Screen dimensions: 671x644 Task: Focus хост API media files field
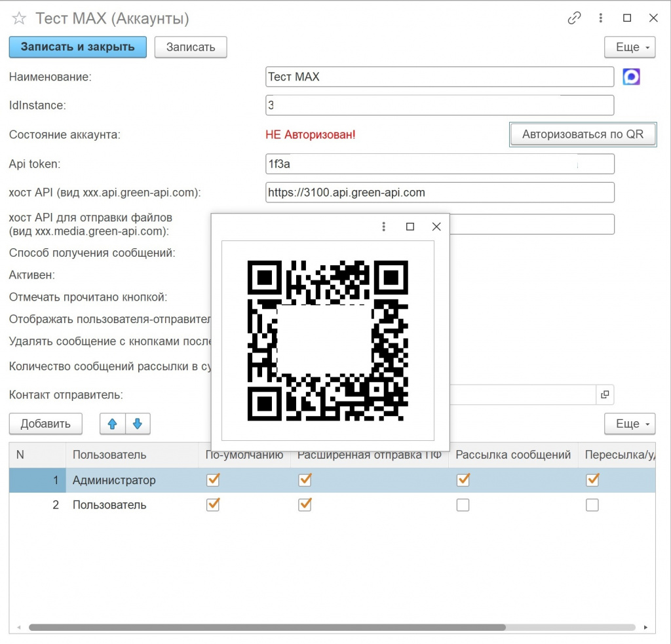531,224
